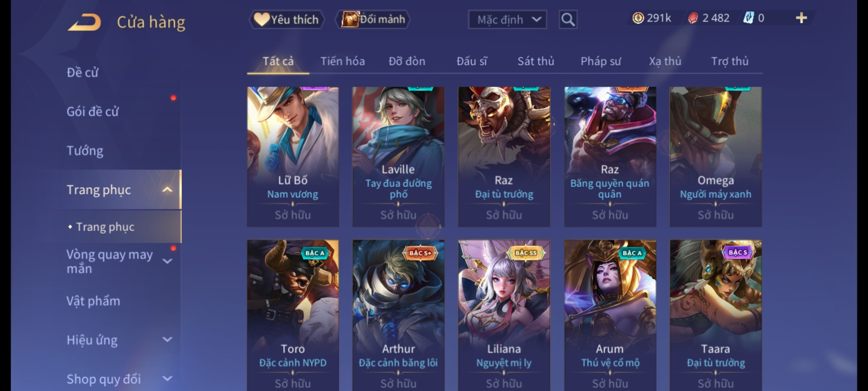868x391 pixels.
Task: Select Liliana Nguyệt mị ly skin card
Action: click(x=504, y=315)
